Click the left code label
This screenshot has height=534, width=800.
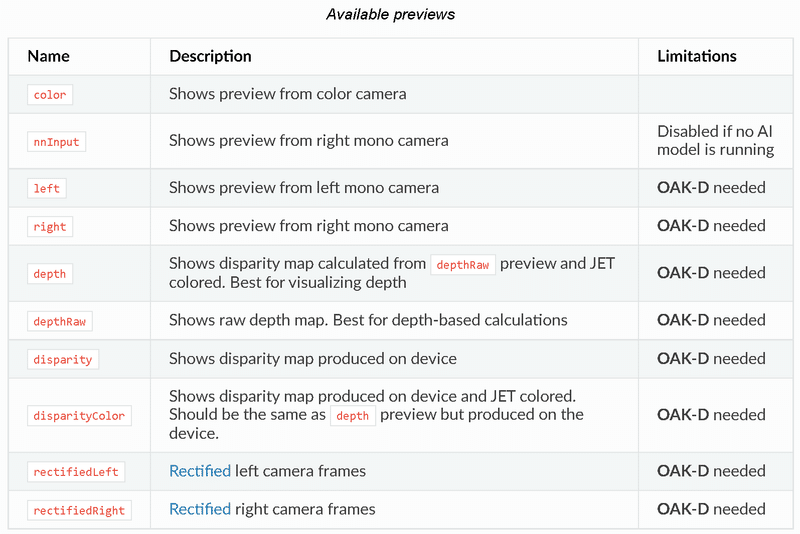click(46, 189)
